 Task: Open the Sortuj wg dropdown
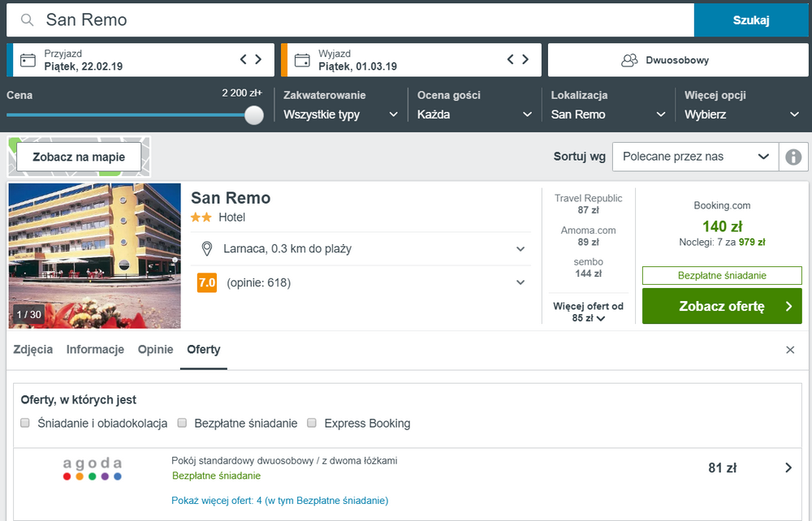coord(696,157)
